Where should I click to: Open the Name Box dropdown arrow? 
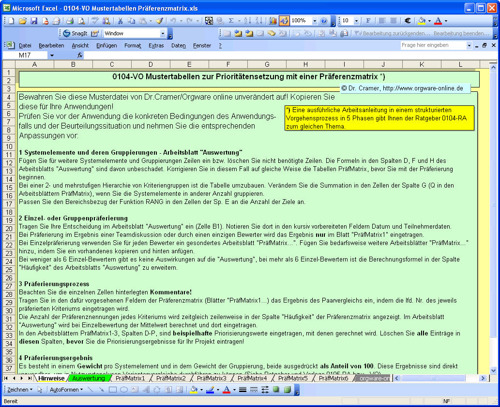(52, 55)
